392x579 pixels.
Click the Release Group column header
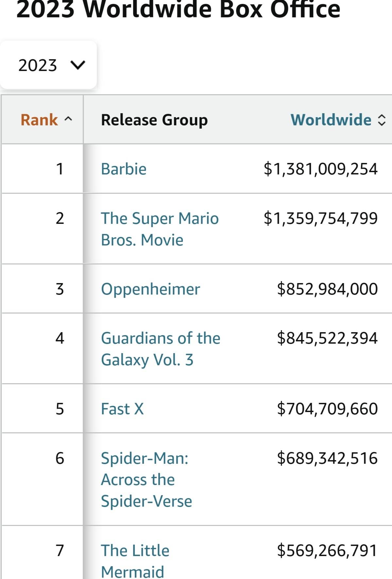[x=154, y=120]
